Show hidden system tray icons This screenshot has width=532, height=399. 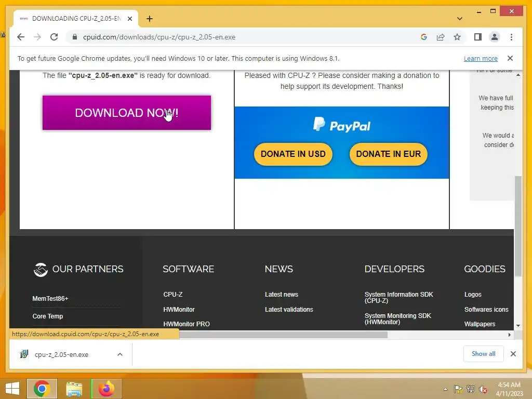click(x=445, y=389)
